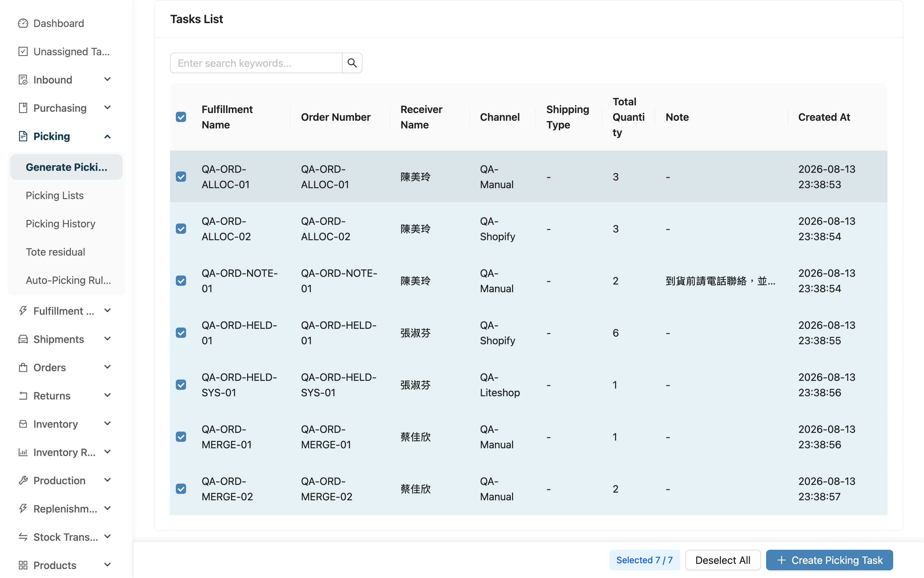The image size is (924, 578).
Task: Click receiver name 蔡佳欣 in MERGE-01 row
Action: [415, 437]
